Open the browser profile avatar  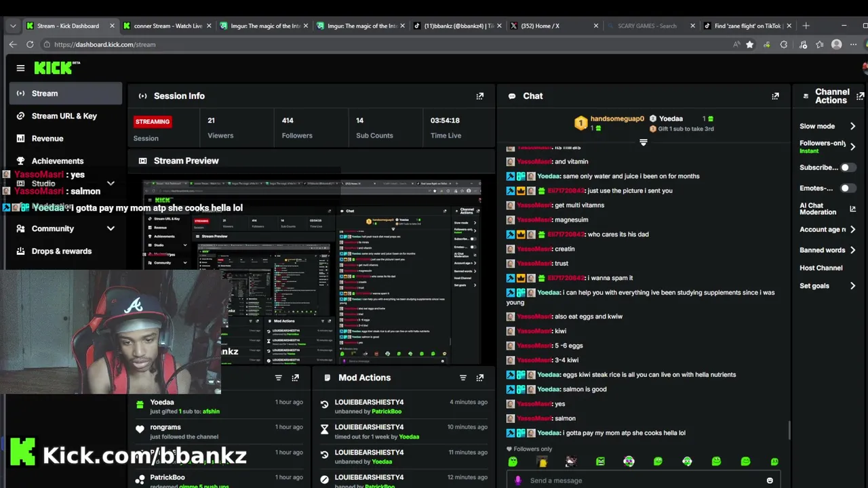[836, 44]
